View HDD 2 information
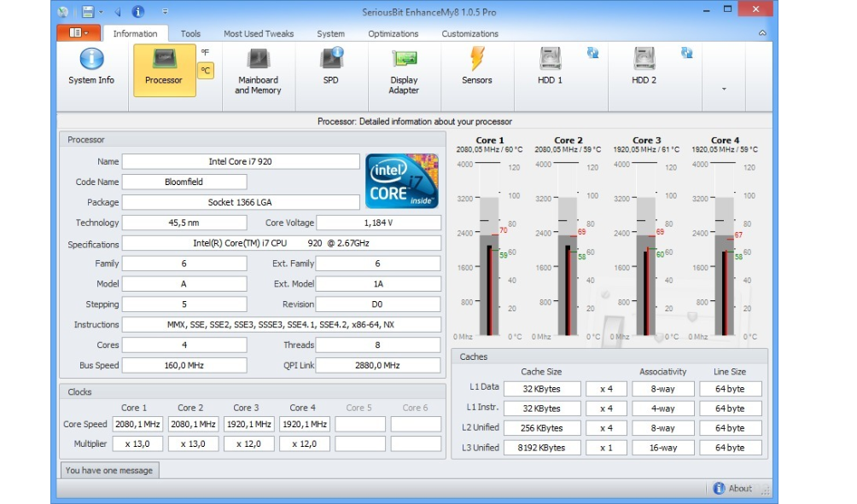The height and width of the screenshot is (504, 857). (x=644, y=67)
